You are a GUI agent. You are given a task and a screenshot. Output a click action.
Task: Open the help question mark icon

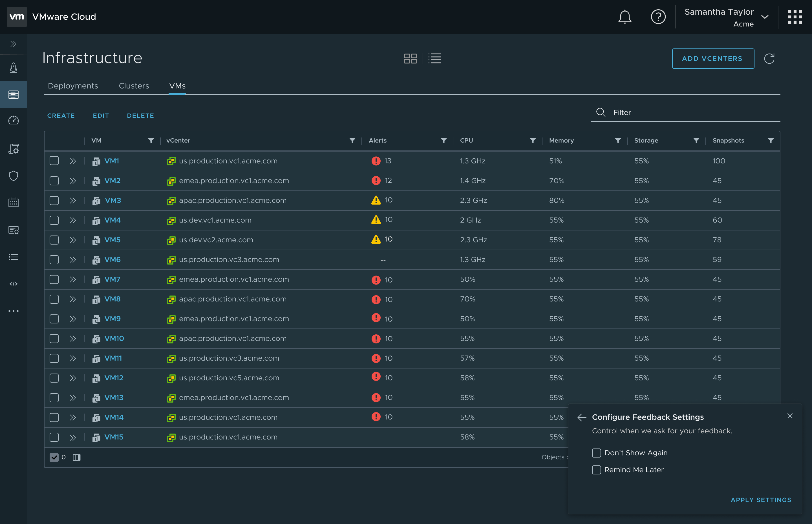point(658,17)
